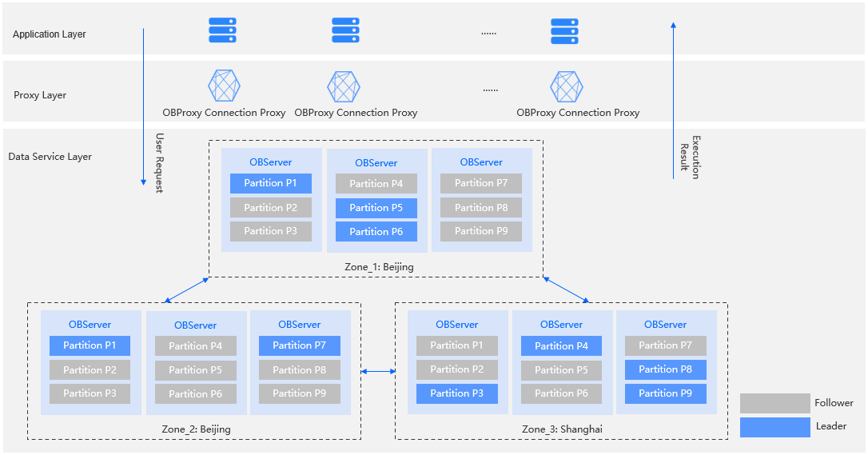Viewport: 868px width, 455px height.
Task: Click the 'Application Layer' label
Action: (x=50, y=34)
